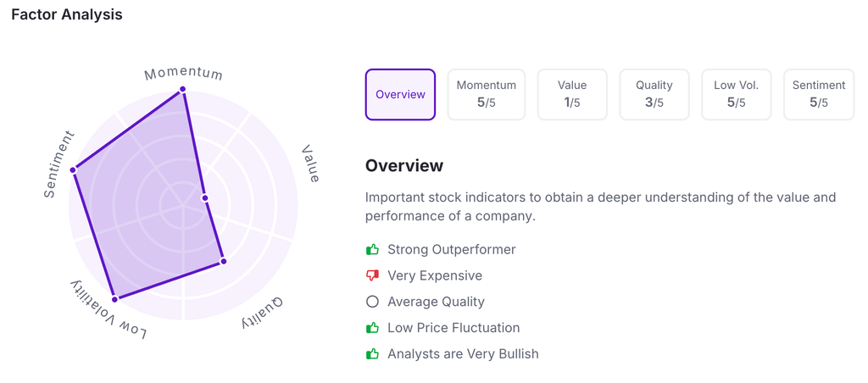868x383 pixels.
Task: Click the Very Expensive indicator text
Action: coord(435,276)
